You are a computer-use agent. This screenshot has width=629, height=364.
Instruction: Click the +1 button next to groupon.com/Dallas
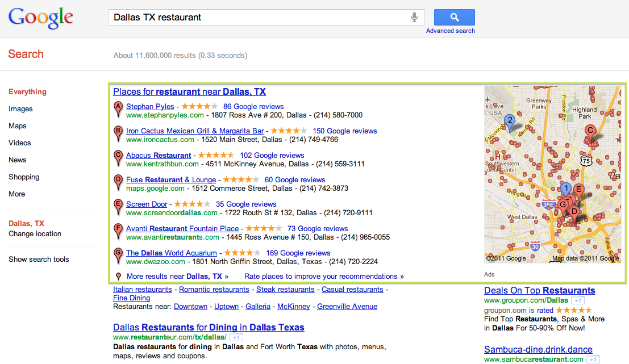pos(578,300)
